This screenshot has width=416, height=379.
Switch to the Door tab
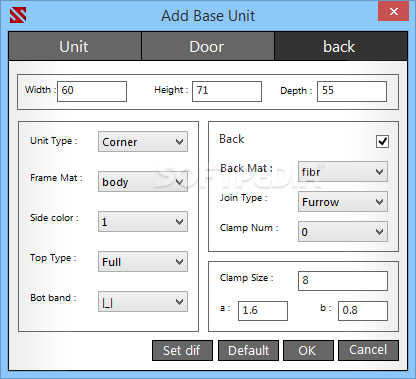point(208,46)
